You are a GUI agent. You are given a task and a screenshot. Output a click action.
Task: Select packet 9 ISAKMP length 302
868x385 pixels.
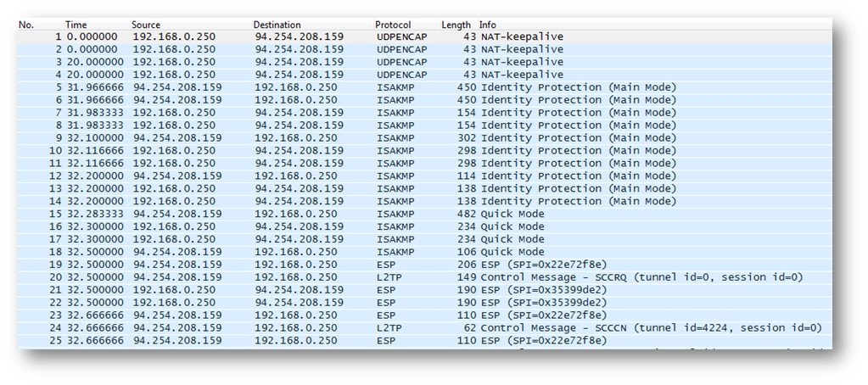[x=424, y=138]
